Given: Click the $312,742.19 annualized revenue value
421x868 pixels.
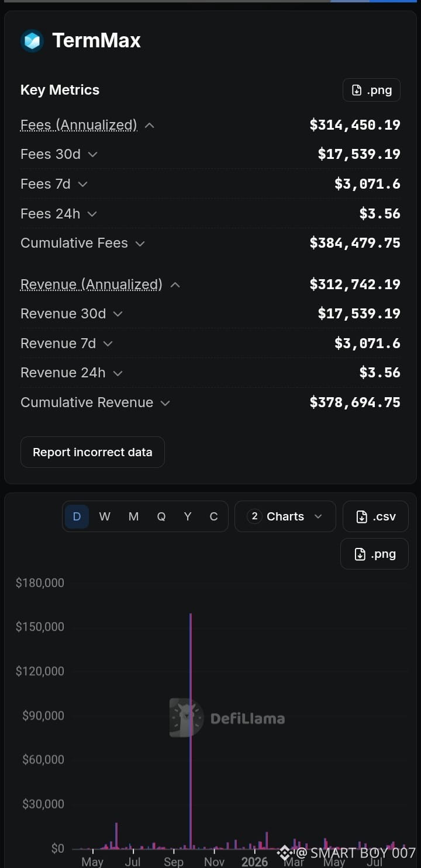Looking at the screenshot, I should click(355, 284).
